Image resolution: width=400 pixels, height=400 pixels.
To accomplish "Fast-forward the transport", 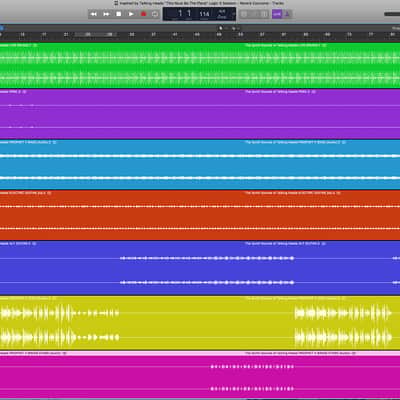I will pyautogui.click(x=106, y=14).
